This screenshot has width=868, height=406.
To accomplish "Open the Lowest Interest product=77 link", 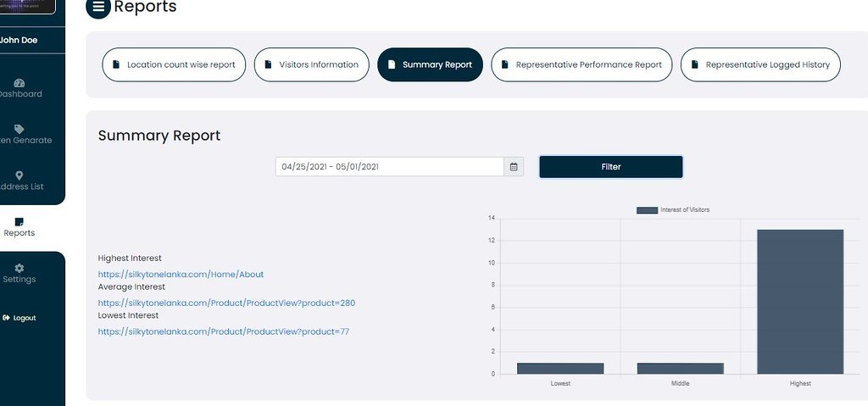I will click(x=223, y=331).
